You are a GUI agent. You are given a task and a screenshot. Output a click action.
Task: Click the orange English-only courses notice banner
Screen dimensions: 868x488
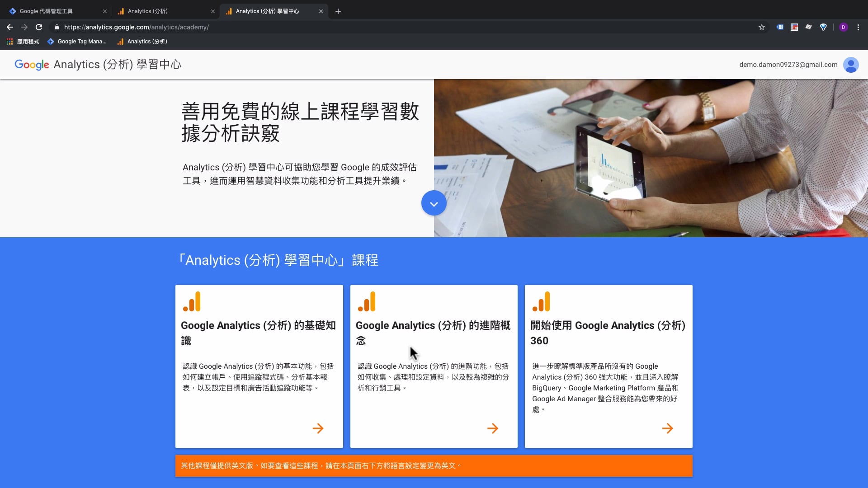coord(434,465)
